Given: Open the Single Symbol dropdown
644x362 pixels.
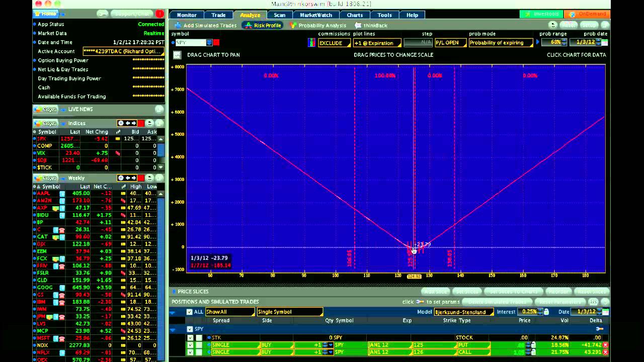Looking at the screenshot, I should [289, 312].
